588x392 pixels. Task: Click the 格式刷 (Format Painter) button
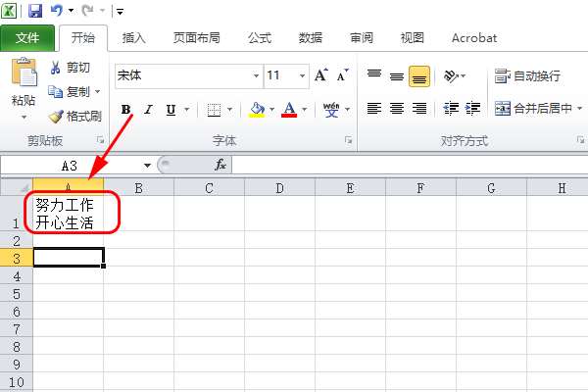point(75,117)
